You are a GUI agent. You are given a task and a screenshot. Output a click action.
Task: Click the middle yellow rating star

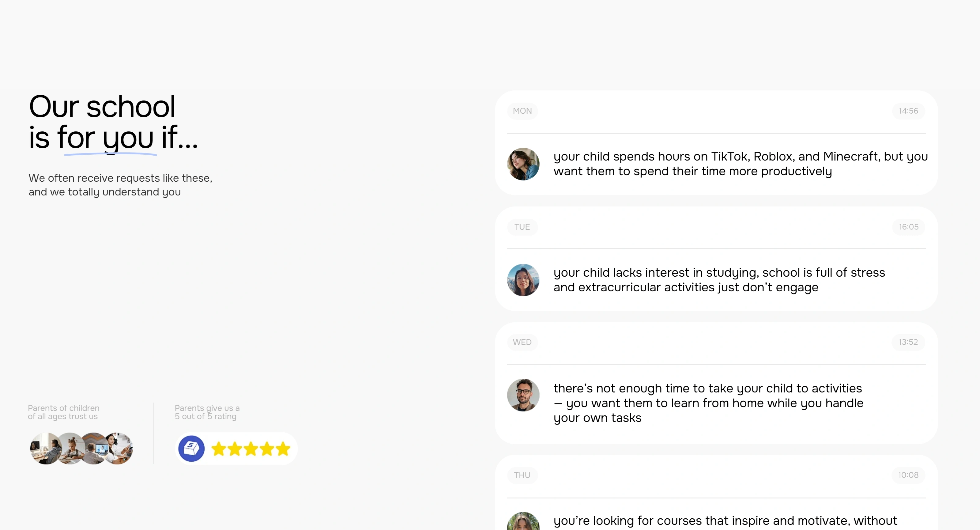[x=251, y=449]
